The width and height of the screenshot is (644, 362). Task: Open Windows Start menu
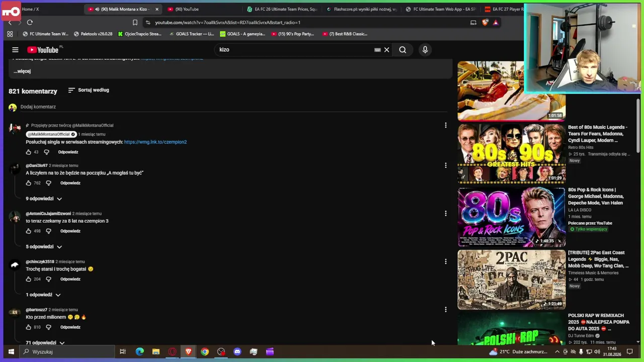pyautogui.click(x=11, y=351)
